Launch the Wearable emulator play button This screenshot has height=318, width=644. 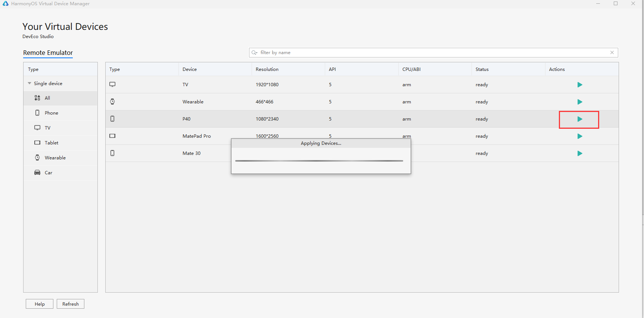coord(580,102)
